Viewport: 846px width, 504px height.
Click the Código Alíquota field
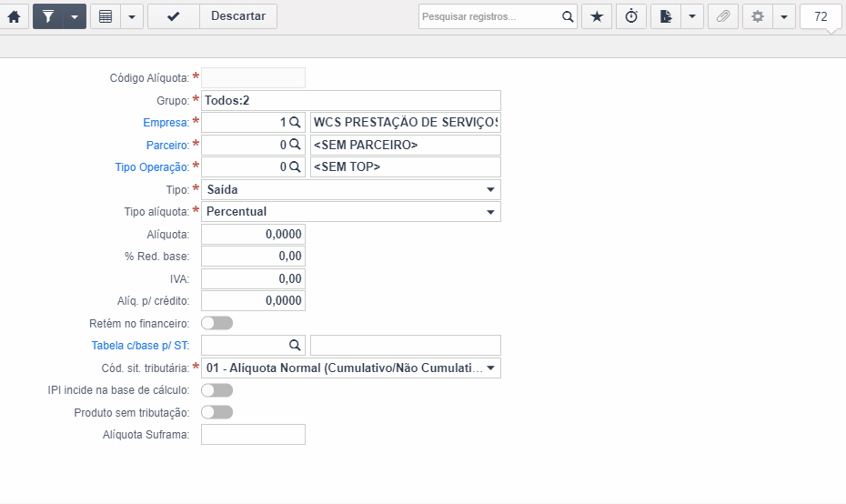[x=253, y=77]
